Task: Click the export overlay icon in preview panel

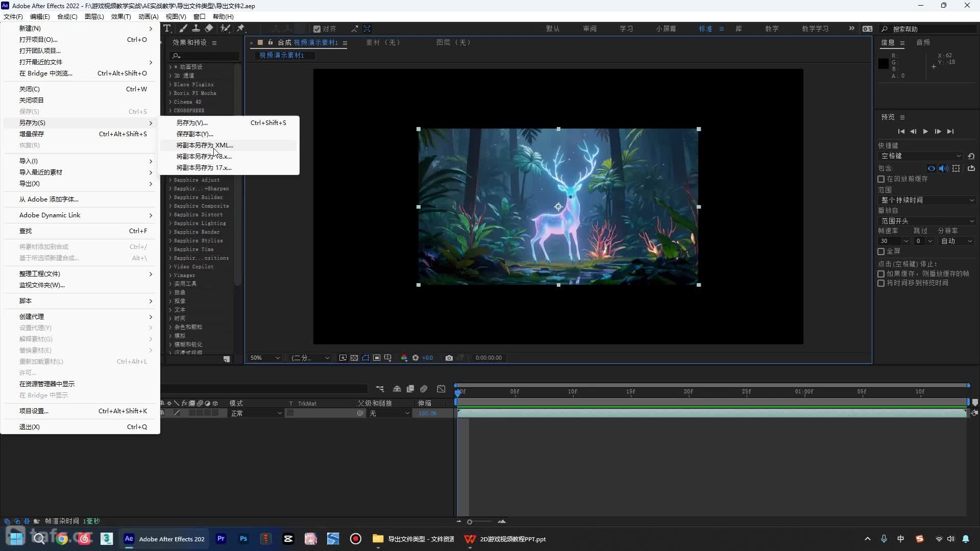Action: click(971, 168)
